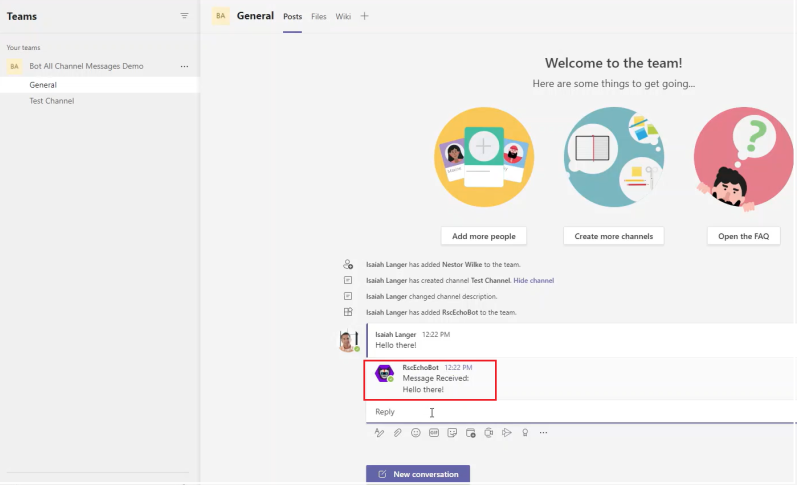Open the sticker picker
Image resolution: width=797 pixels, height=485 pixels.
coord(452,433)
